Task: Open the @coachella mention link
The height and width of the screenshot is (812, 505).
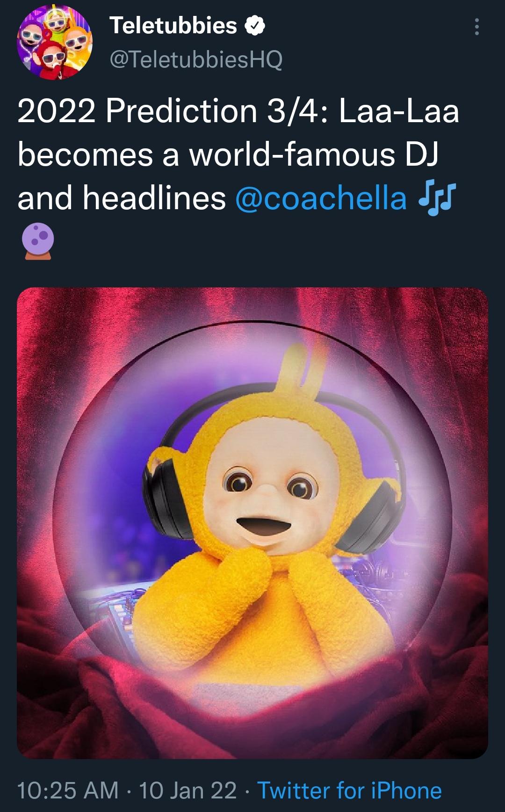Action: [x=323, y=198]
